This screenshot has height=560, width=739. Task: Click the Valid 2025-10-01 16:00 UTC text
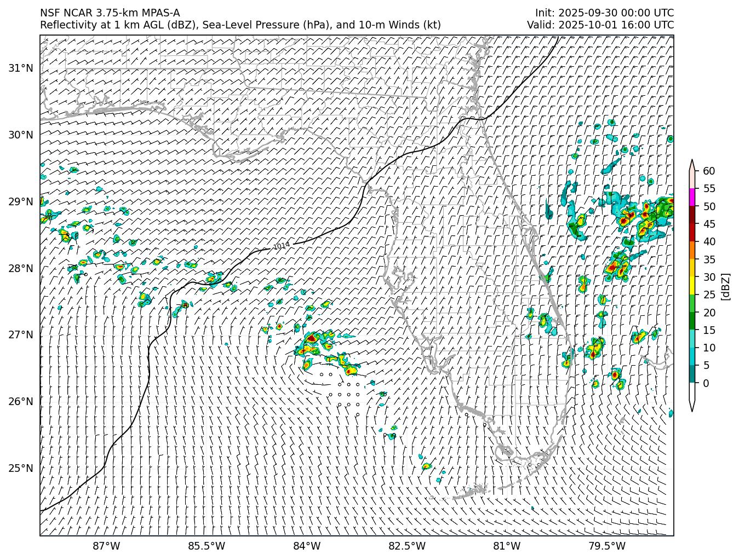tap(600, 25)
